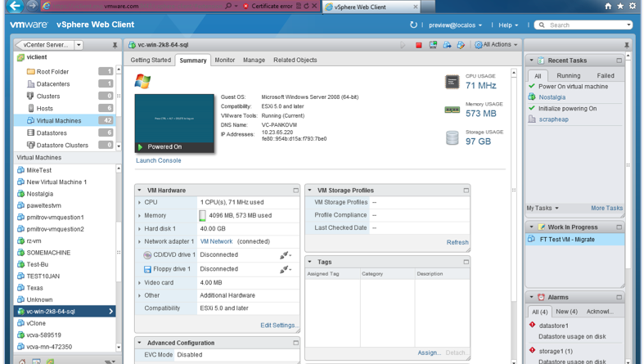Viewport: 644px width, 364px height.
Task: Click the browser back arrow button
Action: tap(15, 7)
